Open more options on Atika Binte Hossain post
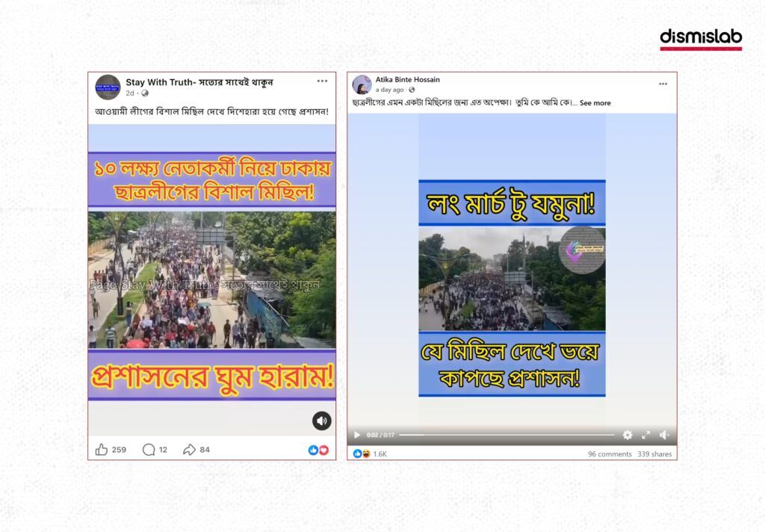This screenshot has width=765, height=532. (x=663, y=84)
